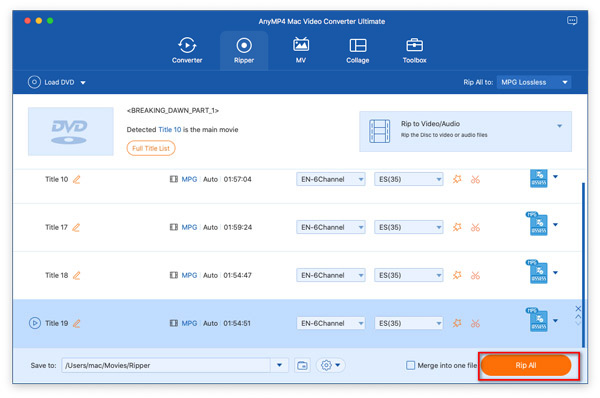Click Title 18 MPG output format icon
This screenshot has width=600, height=398.
(537, 271)
